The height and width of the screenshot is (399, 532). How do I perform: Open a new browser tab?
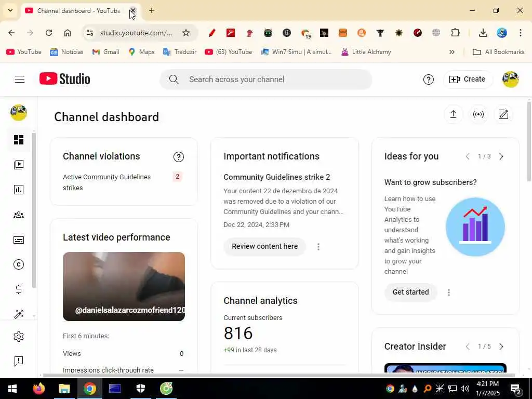[x=152, y=10]
